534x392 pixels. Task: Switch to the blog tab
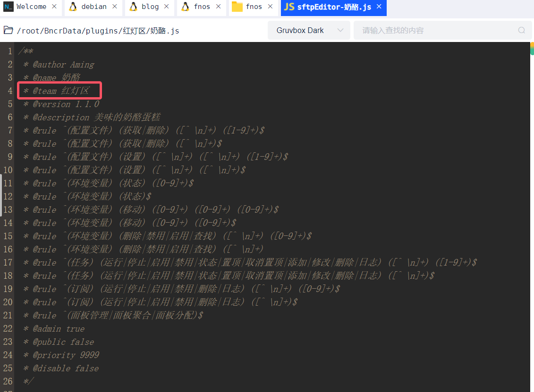point(150,7)
